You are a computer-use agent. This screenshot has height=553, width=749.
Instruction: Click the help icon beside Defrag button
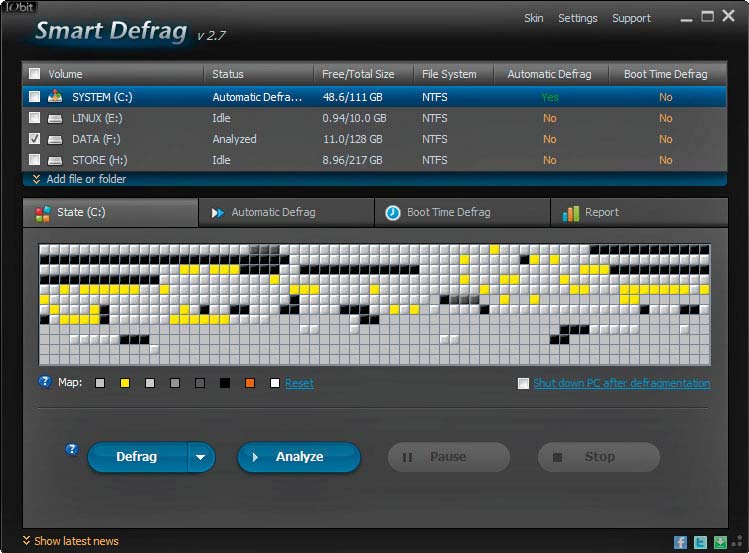tap(72, 449)
